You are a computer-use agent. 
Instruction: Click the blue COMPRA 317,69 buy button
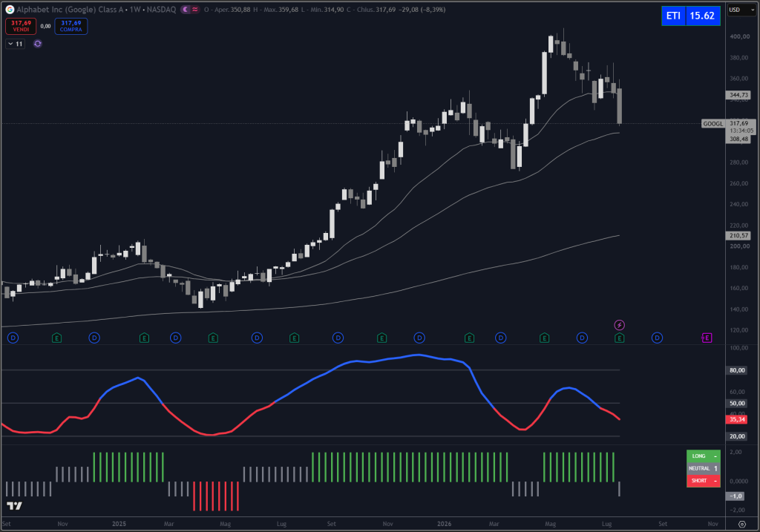pyautogui.click(x=71, y=26)
